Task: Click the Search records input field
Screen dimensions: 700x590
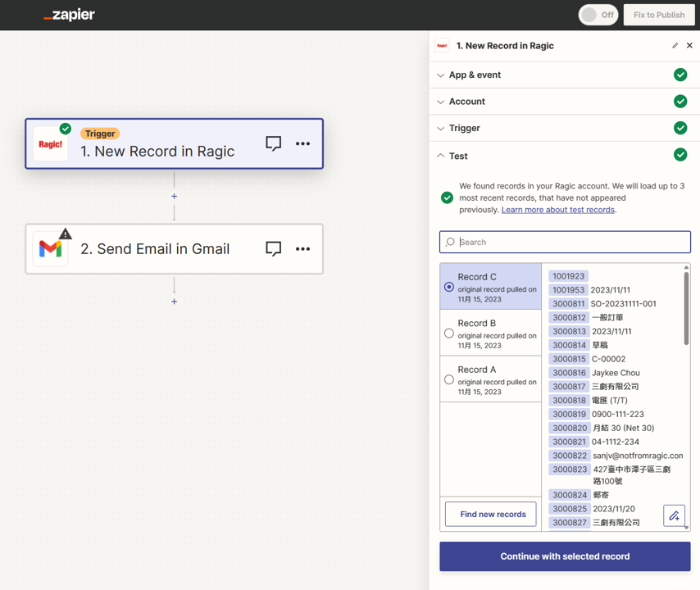Action: click(x=571, y=242)
